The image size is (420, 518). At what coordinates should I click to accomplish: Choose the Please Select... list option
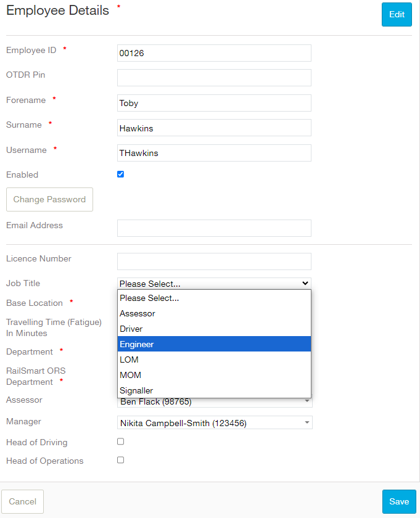[214, 298]
